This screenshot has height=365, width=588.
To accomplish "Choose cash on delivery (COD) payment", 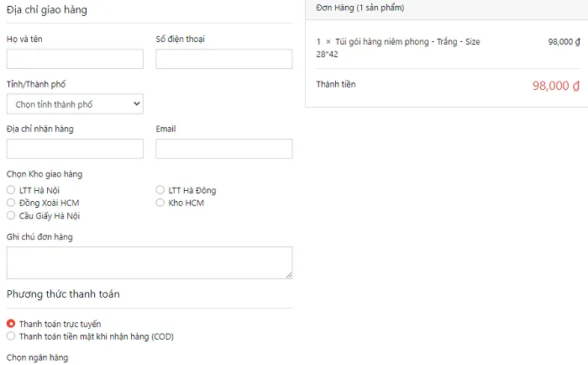I will click(11, 336).
